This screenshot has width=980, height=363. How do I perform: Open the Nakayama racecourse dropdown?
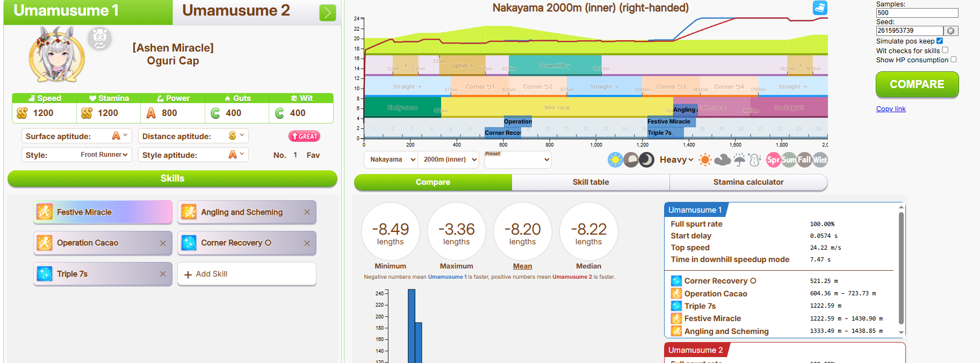pos(391,159)
